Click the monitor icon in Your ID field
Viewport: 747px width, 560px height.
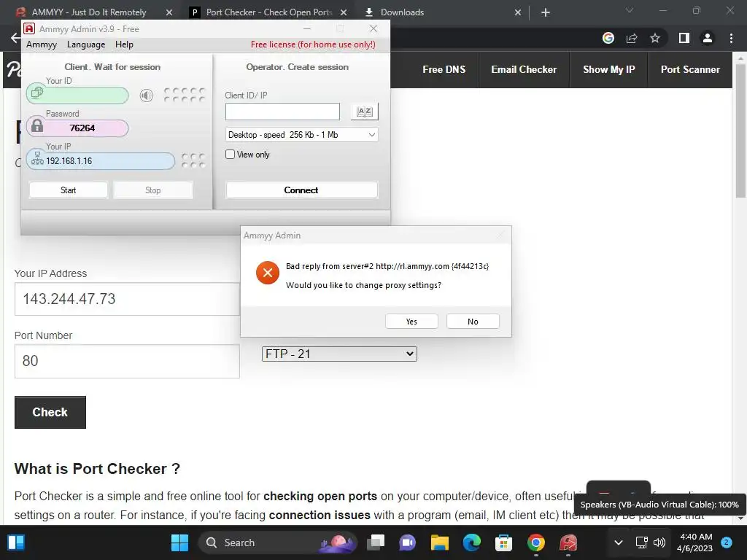coord(37,93)
